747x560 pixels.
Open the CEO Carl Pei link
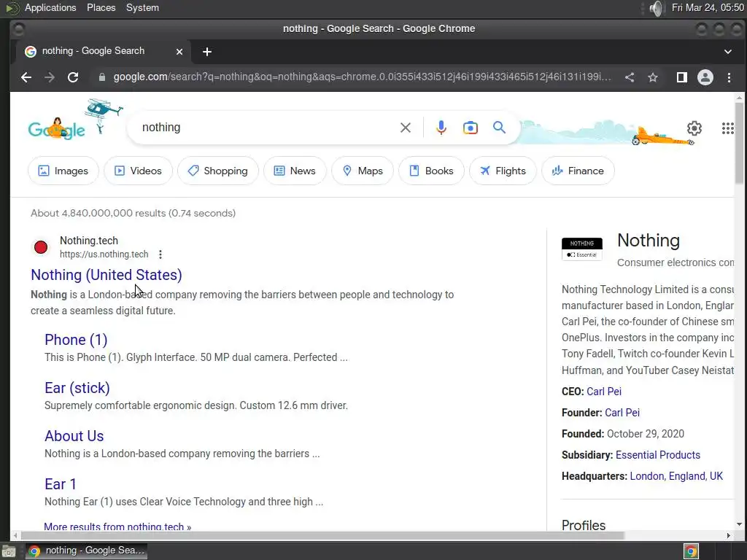603,392
